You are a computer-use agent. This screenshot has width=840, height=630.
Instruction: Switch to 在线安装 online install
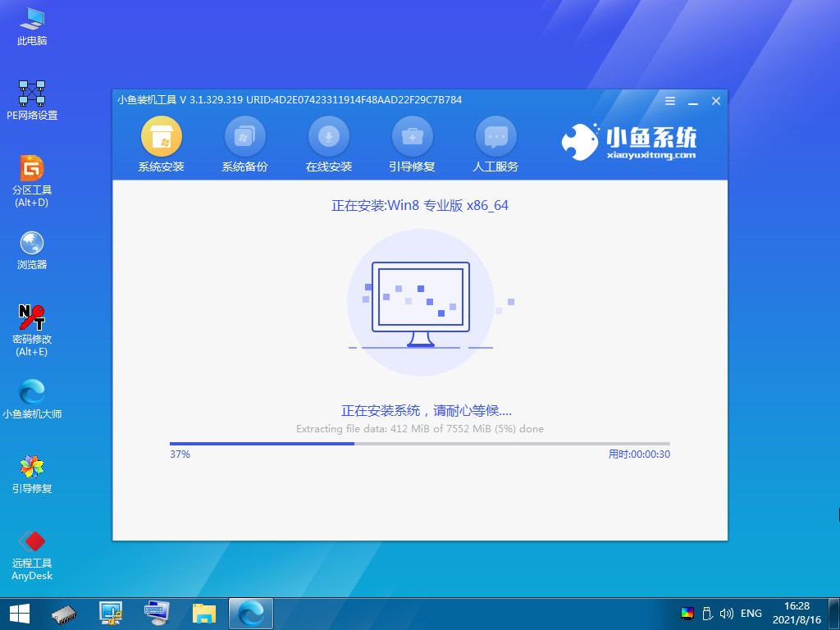pyautogui.click(x=328, y=137)
